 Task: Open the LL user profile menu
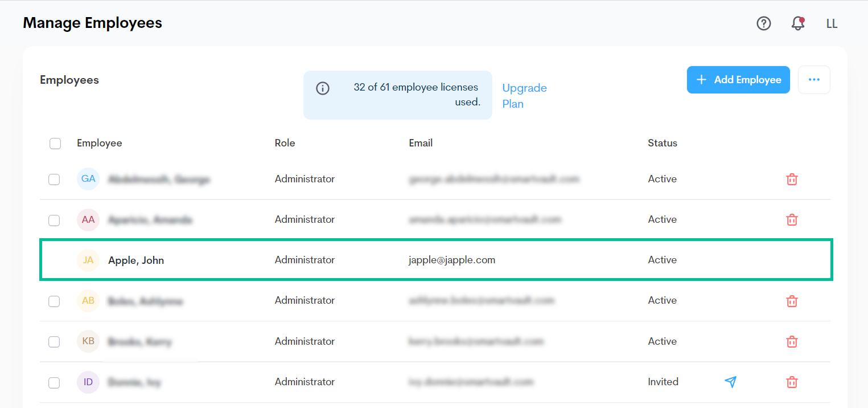[x=832, y=23]
